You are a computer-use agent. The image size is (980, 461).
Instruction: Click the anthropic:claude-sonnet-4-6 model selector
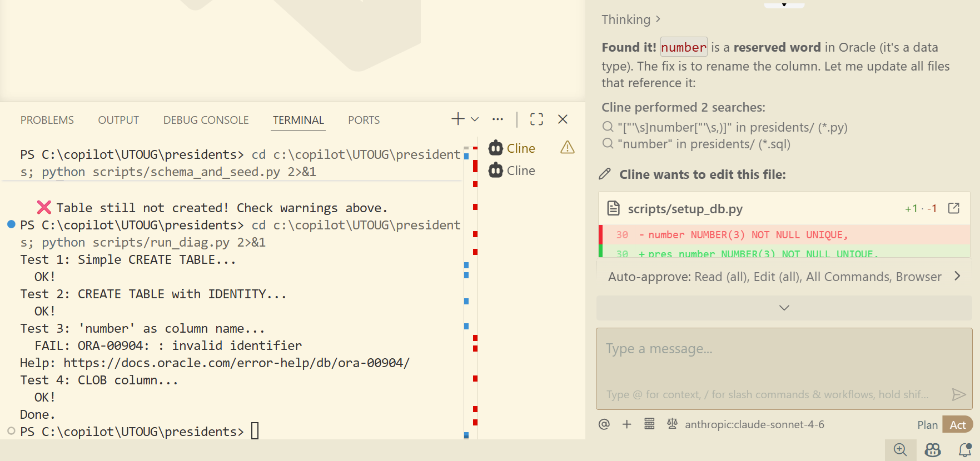754,425
